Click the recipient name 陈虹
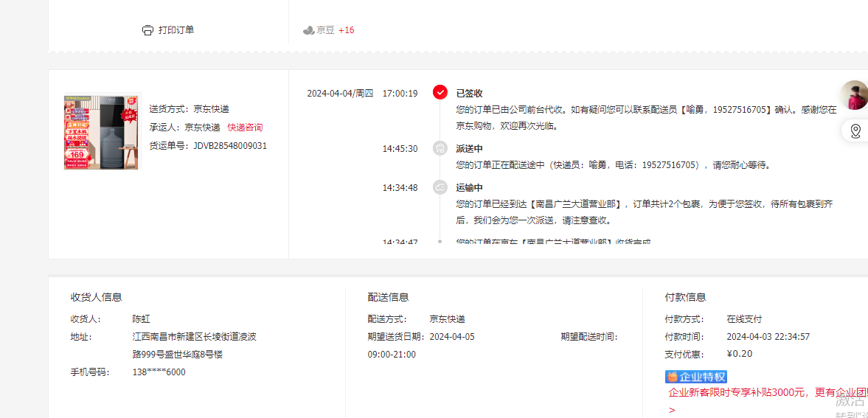Image resolution: width=868 pixels, height=418 pixels. click(141, 319)
